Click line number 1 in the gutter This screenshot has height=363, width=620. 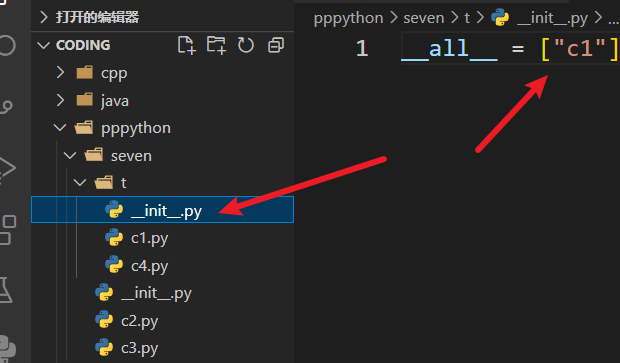pyautogui.click(x=362, y=49)
